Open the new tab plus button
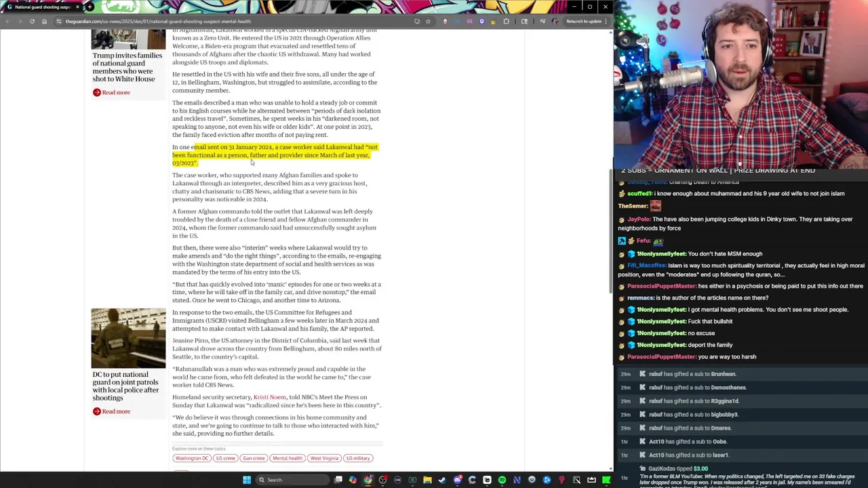The image size is (868, 488). point(90,7)
